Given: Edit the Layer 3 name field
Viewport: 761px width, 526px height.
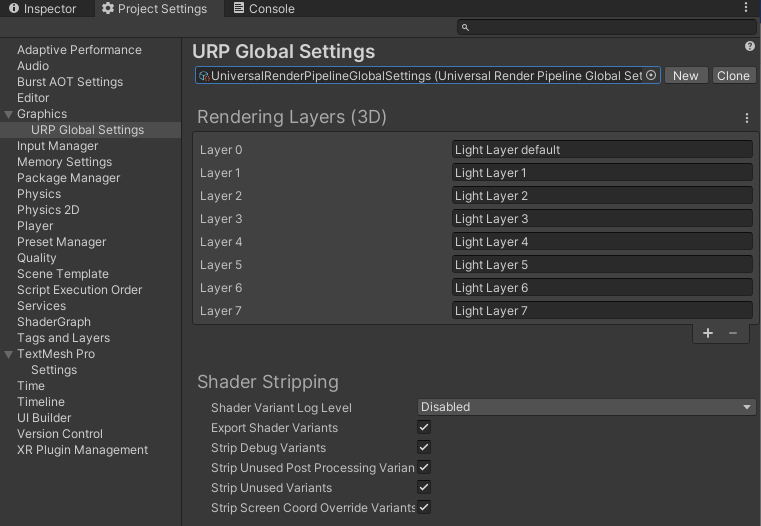Looking at the screenshot, I should point(601,219).
